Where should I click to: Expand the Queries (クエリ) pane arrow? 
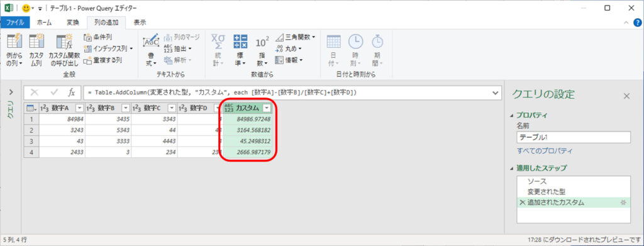point(11,92)
